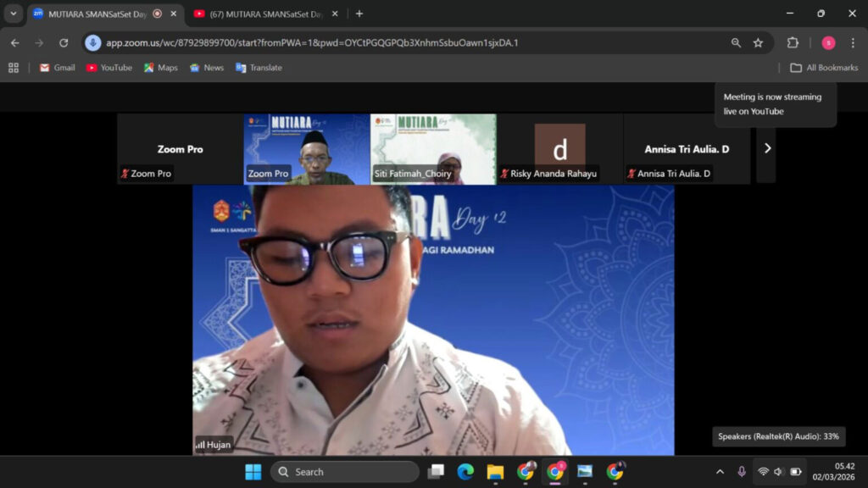The image size is (868, 488).
Task: Open File Explorer from the taskbar
Action: 494,472
